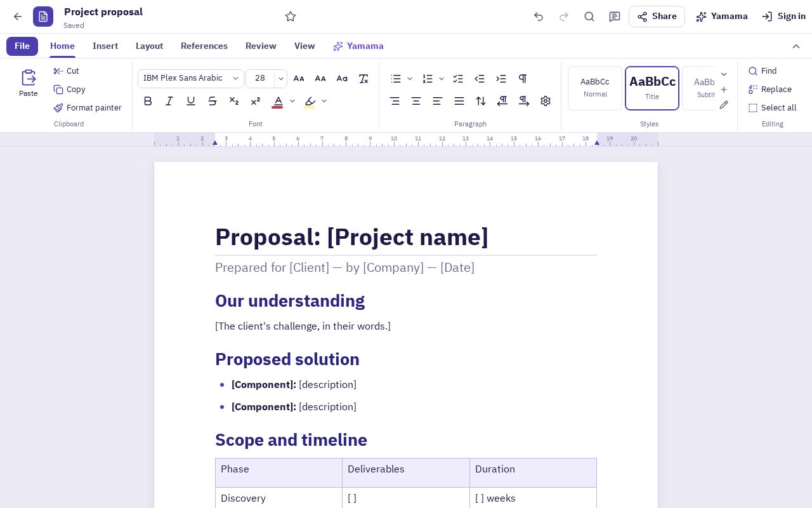The height and width of the screenshot is (508, 812).
Task: Toggle subscript formatting
Action: coord(234,101)
